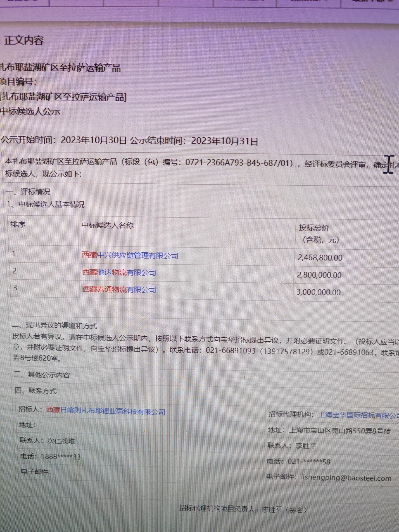Screen dimensions: 399x532
Task: Click the email lishengping@baosteel.com
Action: coord(346,477)
